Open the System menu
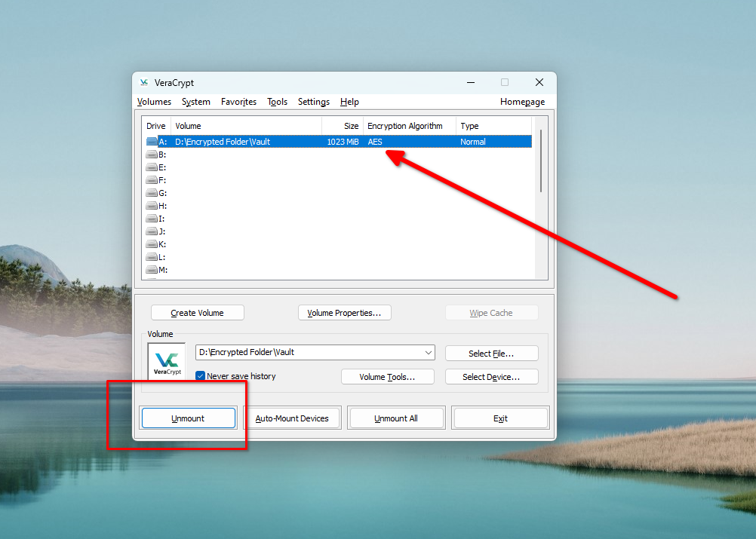The height and width of the screenshot is (539, 756). (195, 102)
